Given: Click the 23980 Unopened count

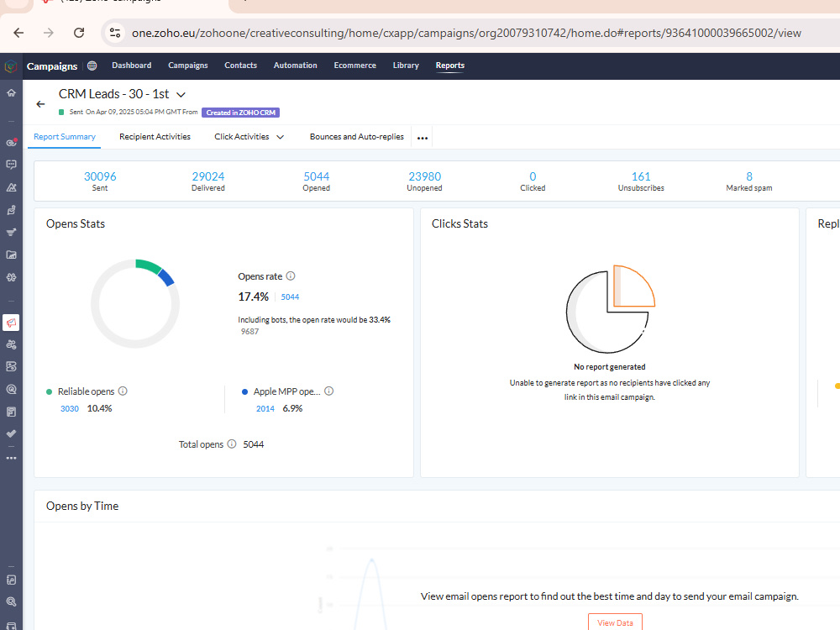Looking at the screenshot, I should click(425, 176).
